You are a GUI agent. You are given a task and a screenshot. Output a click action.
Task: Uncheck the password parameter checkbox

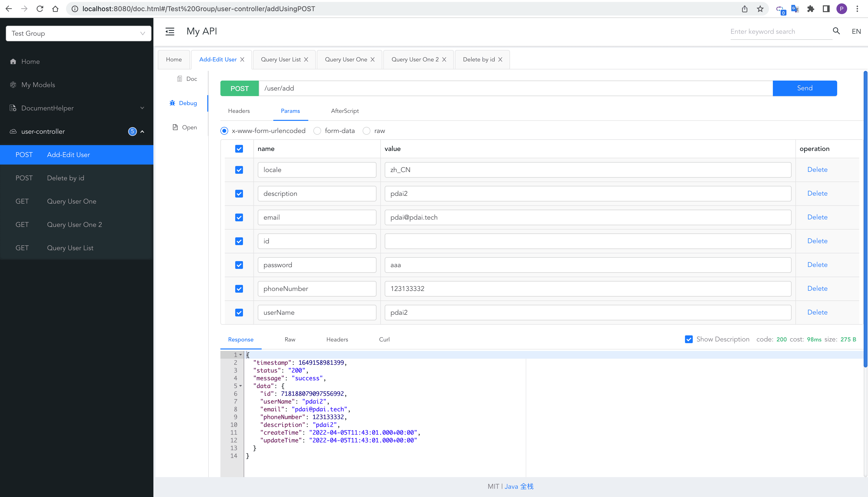pos(239,265)
